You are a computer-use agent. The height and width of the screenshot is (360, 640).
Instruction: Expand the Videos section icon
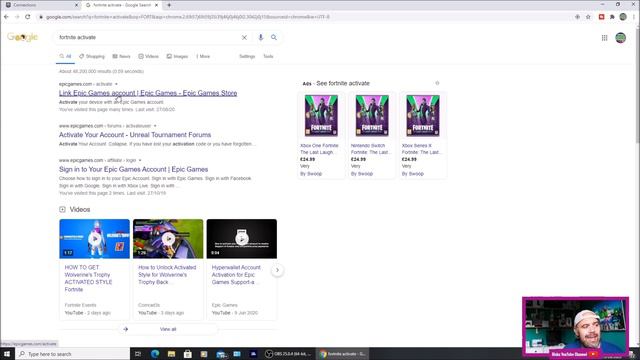point(62,209)
